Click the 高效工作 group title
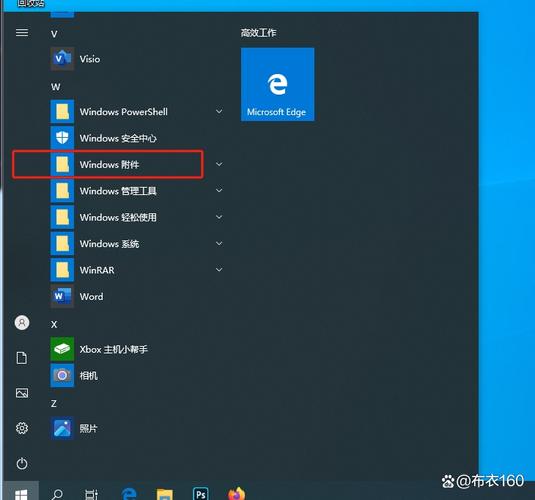 (x=258, y=33)
